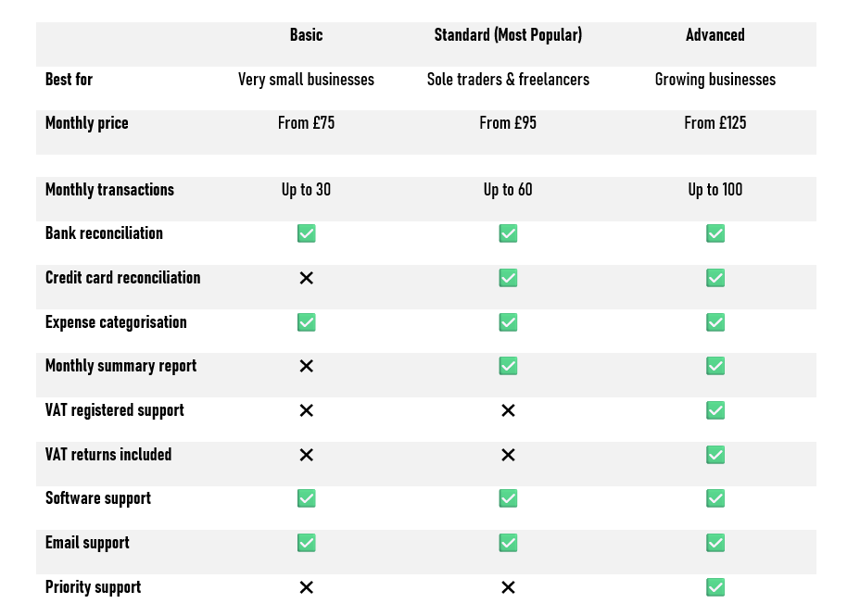Click Basic plan email support checkmark
Screen dimensions: 860x616
(306, 543)
